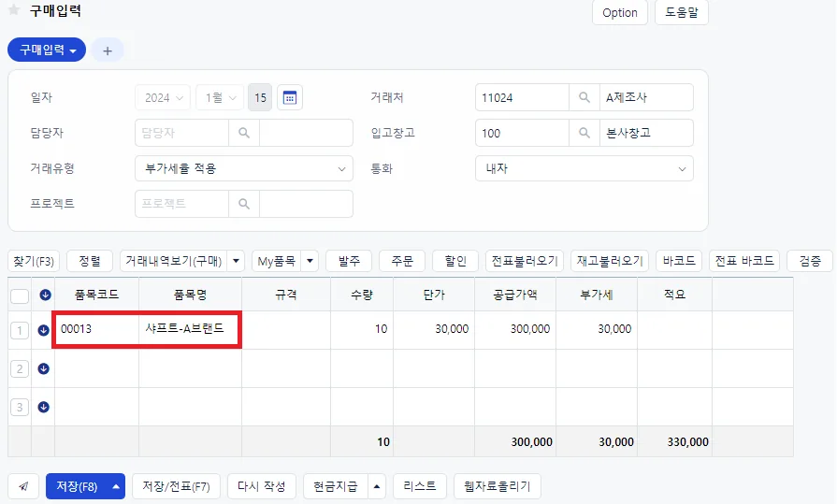Click the 전표불러오기 button
Viewport: 837px width, 504px height.
[x=525, y=261]
